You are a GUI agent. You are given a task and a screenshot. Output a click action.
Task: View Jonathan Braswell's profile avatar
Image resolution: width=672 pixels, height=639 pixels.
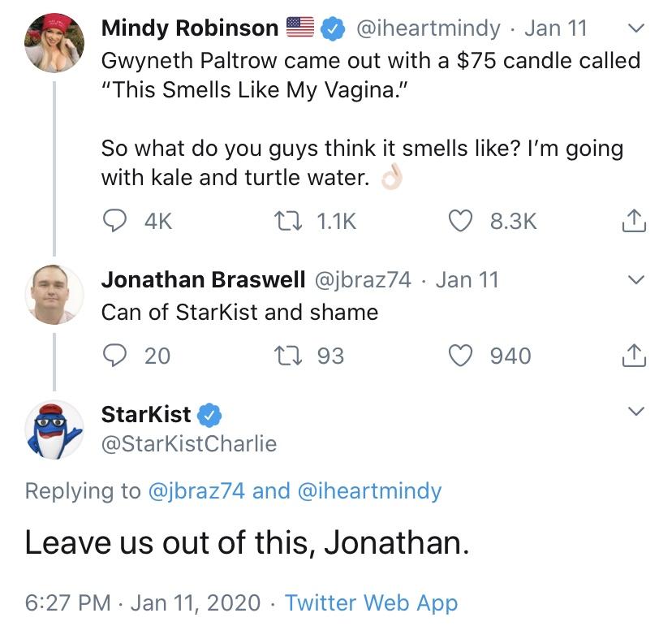54,295
